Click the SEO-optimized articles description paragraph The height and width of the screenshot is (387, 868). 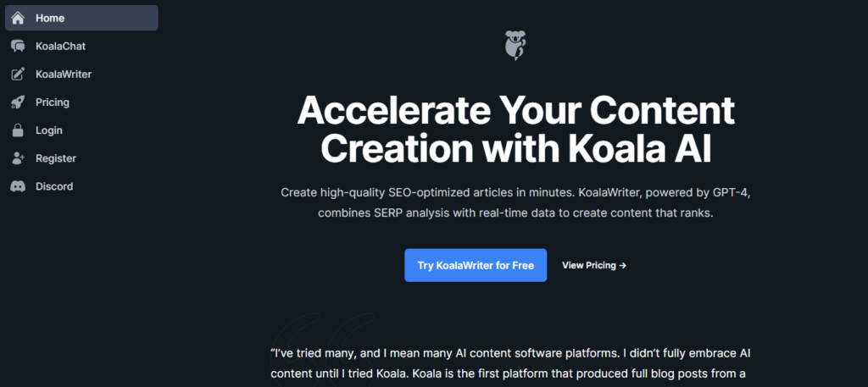pos(515,203)
